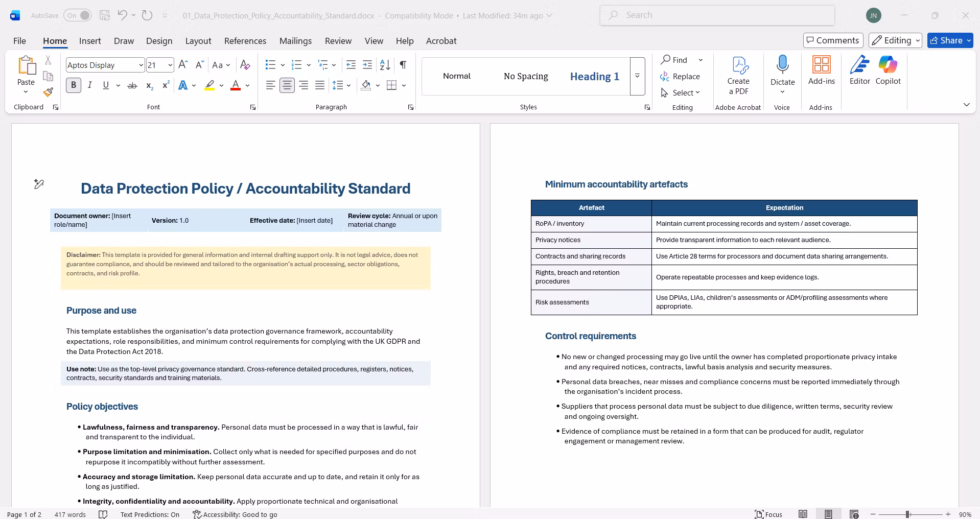
Task: Switch to Print Layout view
Action: pyautogui.click(x=828, y=514)
